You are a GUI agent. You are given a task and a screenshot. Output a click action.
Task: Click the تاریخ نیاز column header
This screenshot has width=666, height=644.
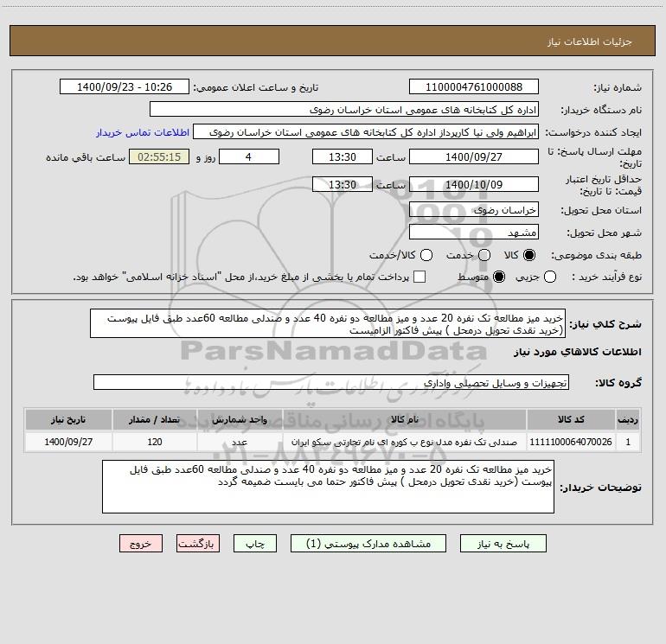pyautogui.click(x=68, y=419)
